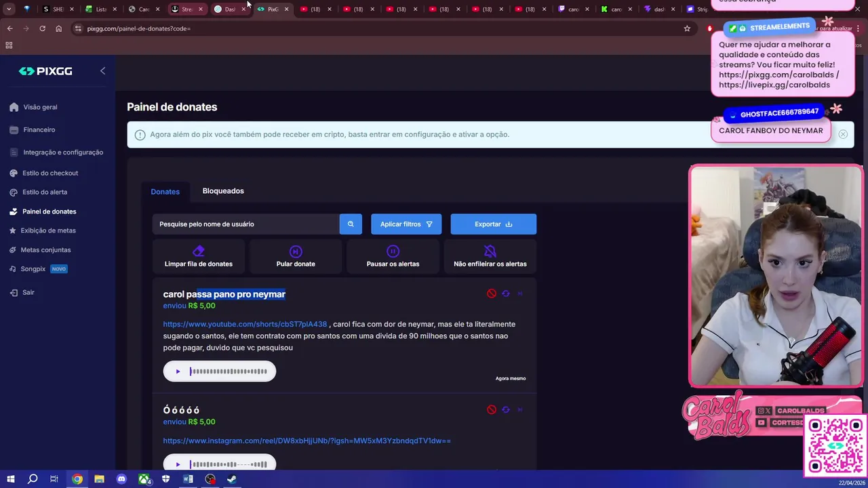Toggle Não enfileirar os alertas
The width and height of the screenshot is (868, 488).
tap(490, 257)
